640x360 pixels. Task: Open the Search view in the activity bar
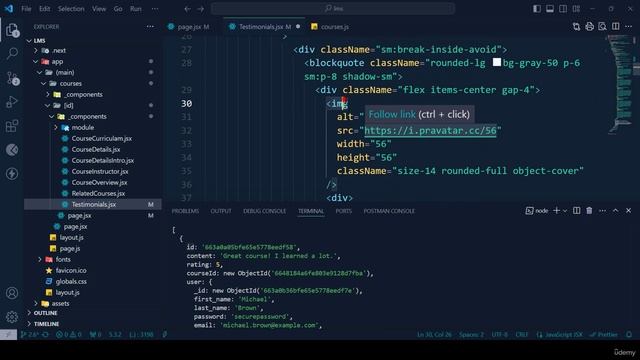point(12,53)
